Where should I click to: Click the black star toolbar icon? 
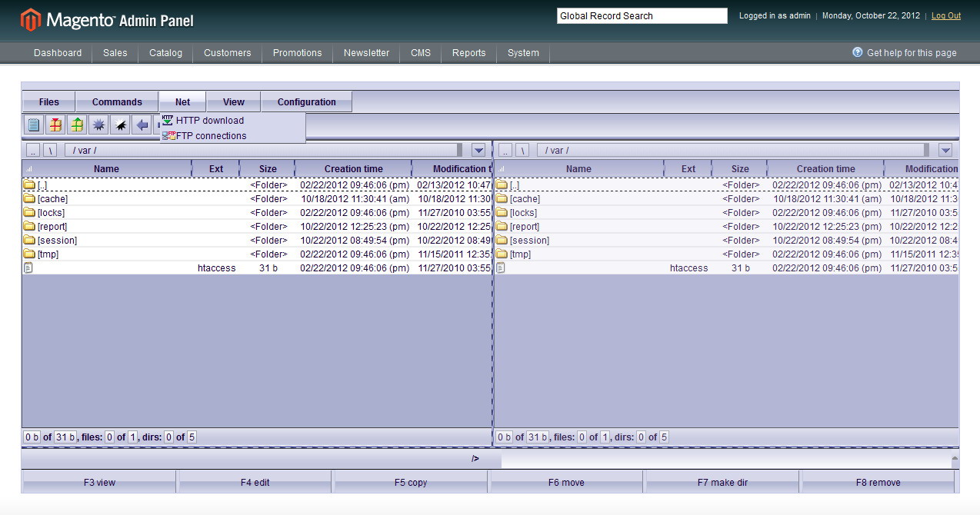120,124
